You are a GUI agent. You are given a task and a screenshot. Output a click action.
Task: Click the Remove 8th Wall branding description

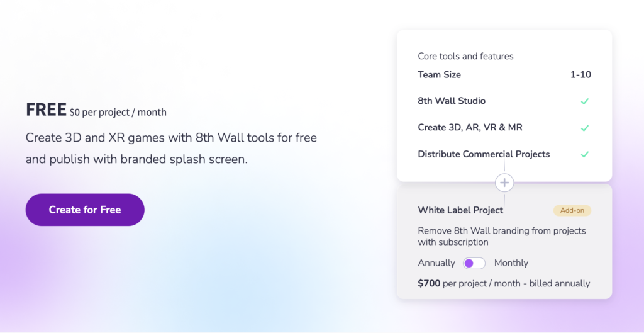pos(501,236)
